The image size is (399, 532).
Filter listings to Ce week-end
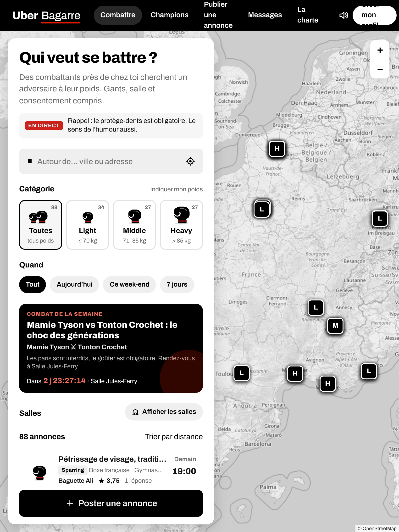(x=129, y=284)
